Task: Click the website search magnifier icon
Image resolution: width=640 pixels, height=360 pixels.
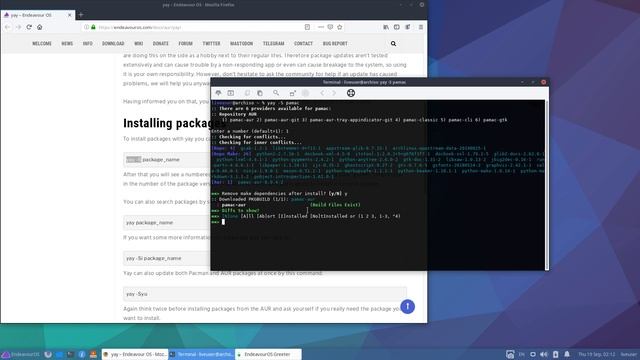Action: 393,43
